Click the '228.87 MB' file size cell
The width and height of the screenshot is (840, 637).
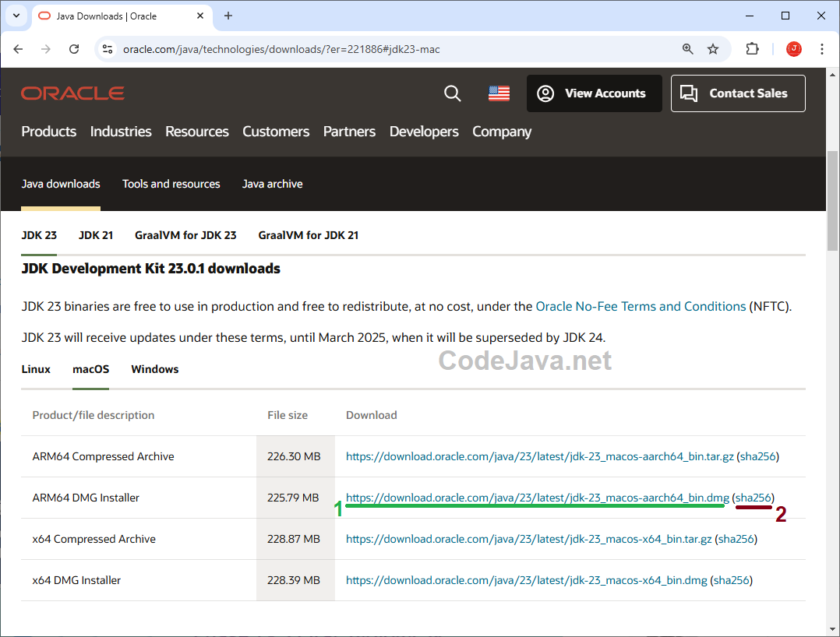coord(296,539)
